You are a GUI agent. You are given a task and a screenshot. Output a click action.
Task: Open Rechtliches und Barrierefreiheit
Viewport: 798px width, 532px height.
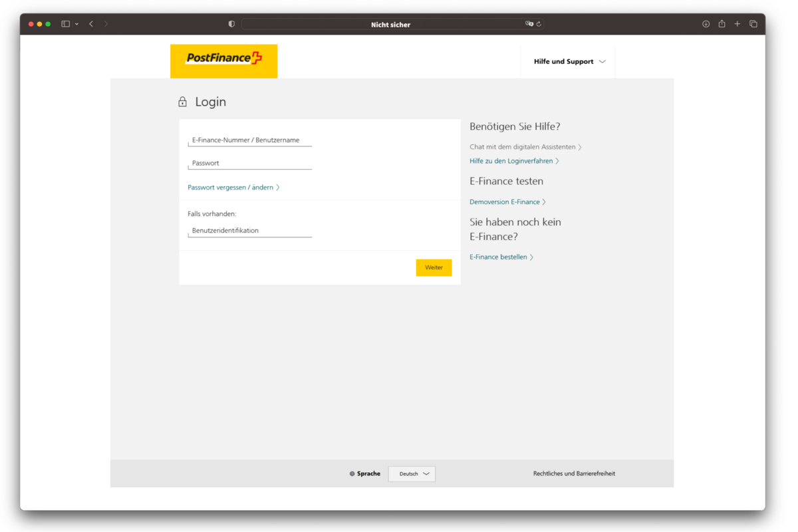pyautogui.click(x=574, y=473)
